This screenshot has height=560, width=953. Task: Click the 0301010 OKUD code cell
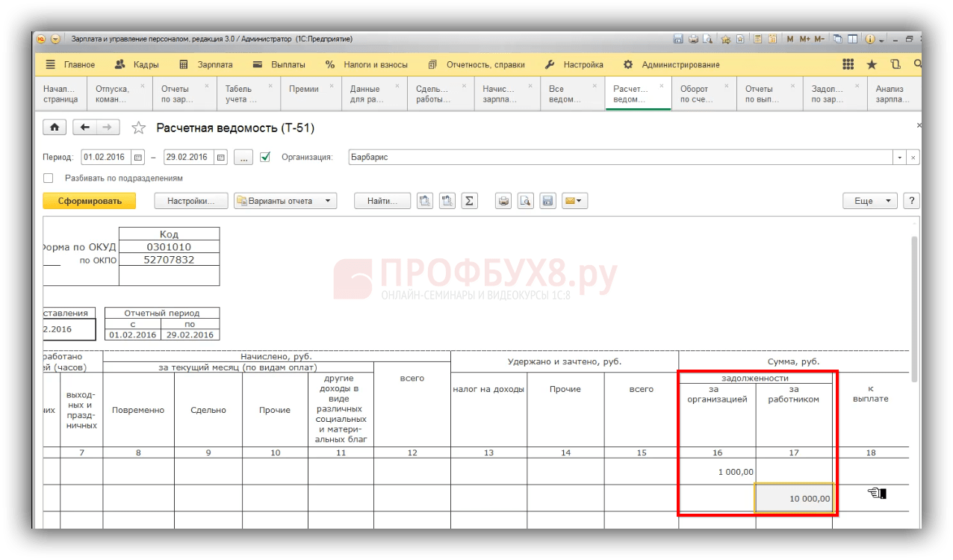[x=169, y=247]
